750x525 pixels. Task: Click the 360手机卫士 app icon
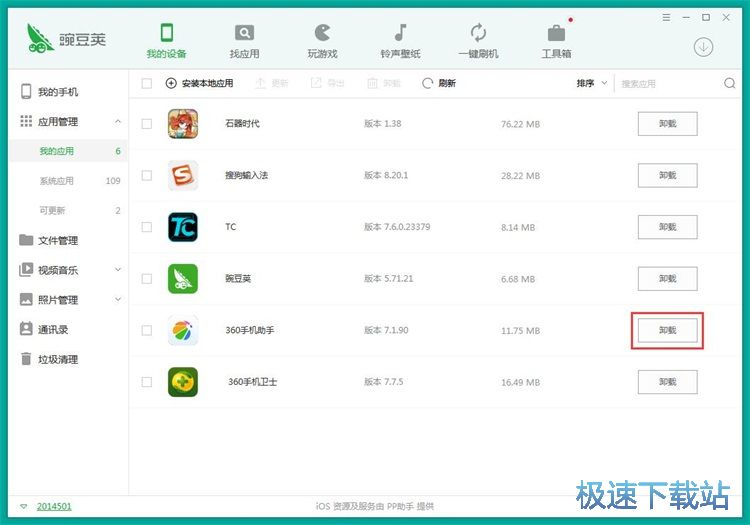183,382
